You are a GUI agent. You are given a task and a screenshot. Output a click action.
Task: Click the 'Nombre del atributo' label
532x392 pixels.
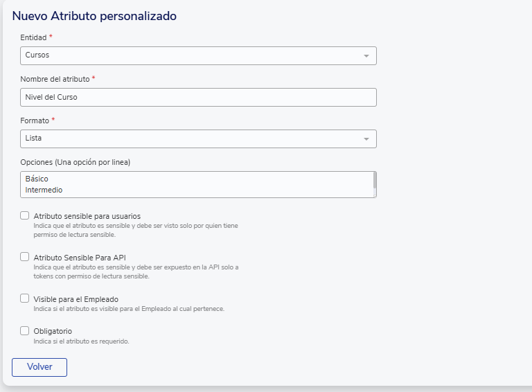[55, 79]
